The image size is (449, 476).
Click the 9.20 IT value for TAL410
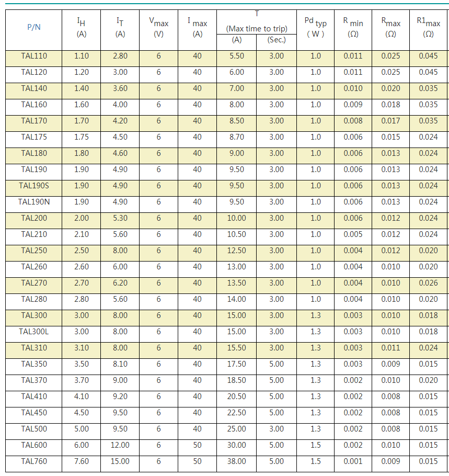click(x=120, y=396)
